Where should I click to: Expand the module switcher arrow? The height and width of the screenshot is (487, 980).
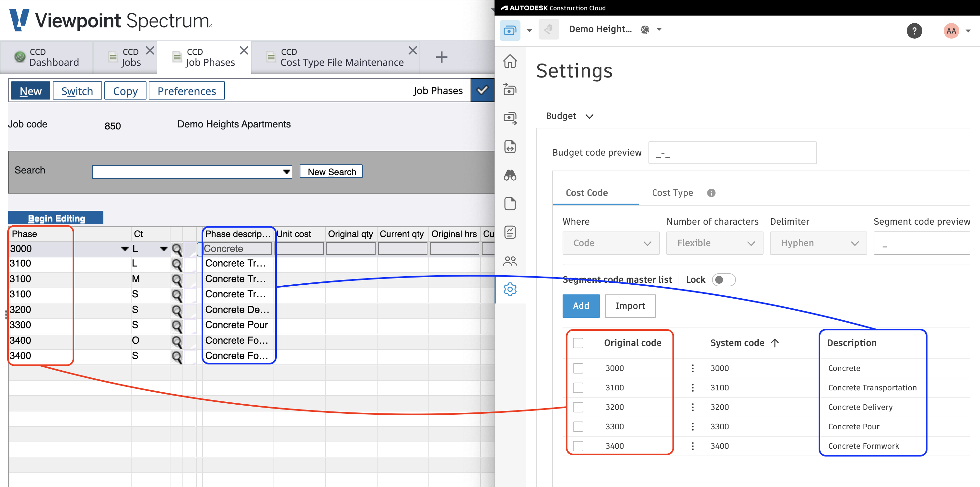(529, 30)
